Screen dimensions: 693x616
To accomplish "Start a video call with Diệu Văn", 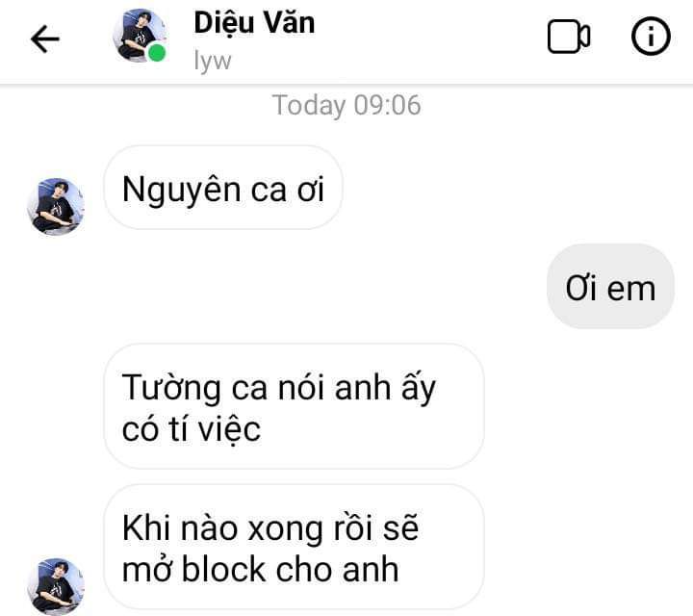I will [569, 37].
